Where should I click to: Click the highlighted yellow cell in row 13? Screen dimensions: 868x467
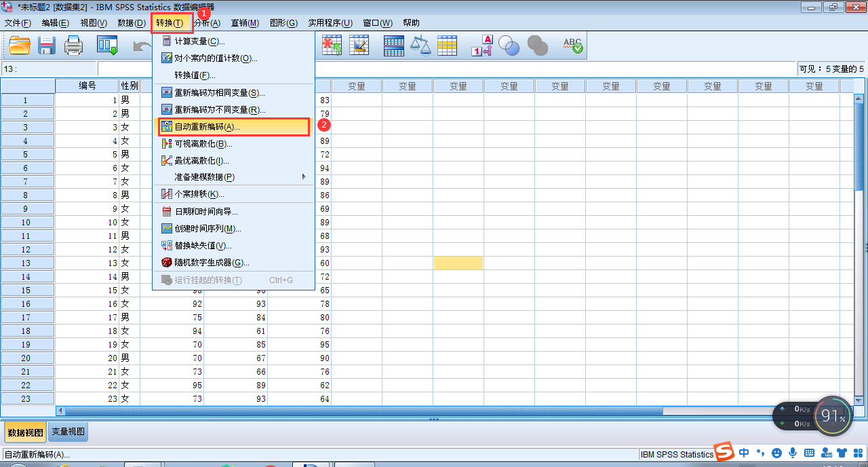coord(458,263)
